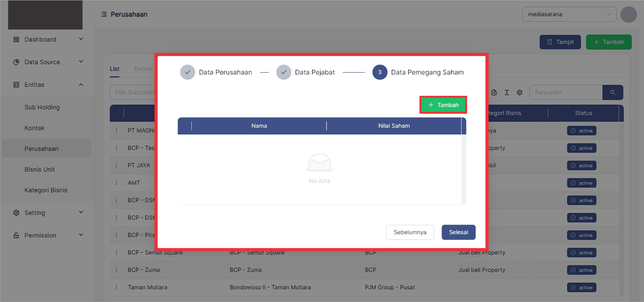Toggle the sidebar with the hamburger menu icon
644x302 pixels.
coord(104,14)
